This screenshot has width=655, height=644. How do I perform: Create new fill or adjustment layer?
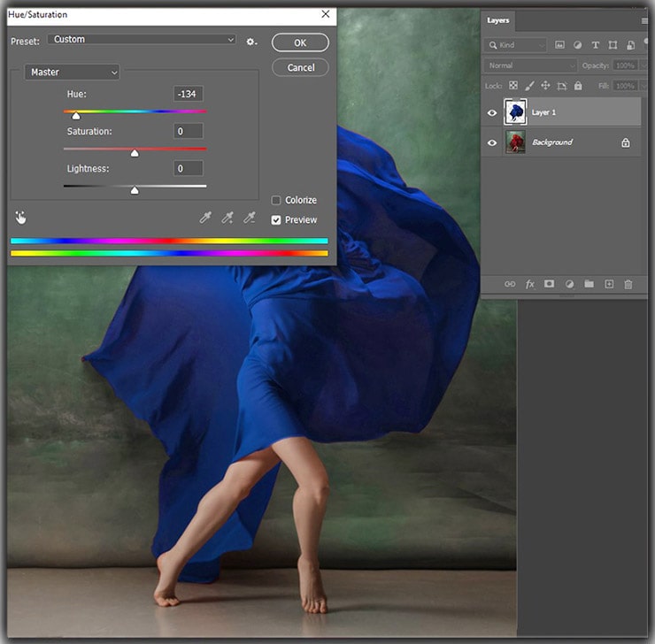[x=569, y=284]
